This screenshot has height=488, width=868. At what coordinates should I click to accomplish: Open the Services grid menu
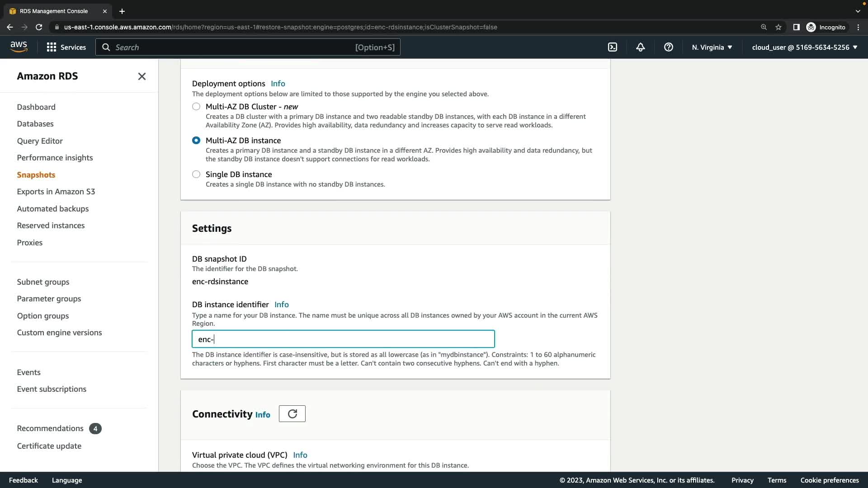point(66,47)
